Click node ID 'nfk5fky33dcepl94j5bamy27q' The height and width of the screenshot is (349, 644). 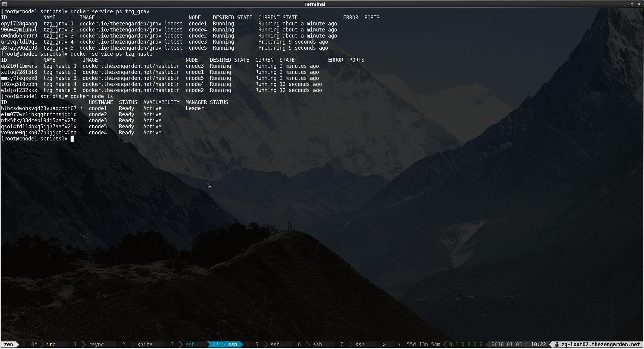(39, 120)
